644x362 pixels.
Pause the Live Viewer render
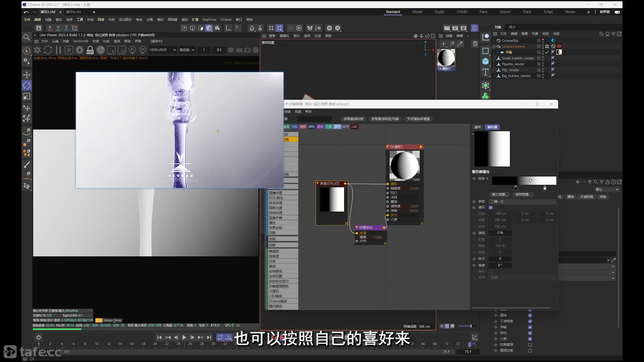coord(58,50)
